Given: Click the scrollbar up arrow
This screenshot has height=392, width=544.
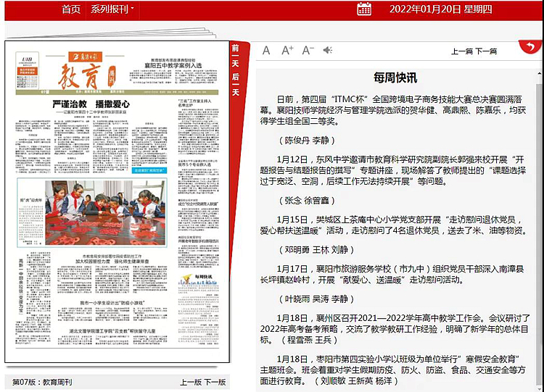Looking at the screenshot, I should (x=539, y=73).
